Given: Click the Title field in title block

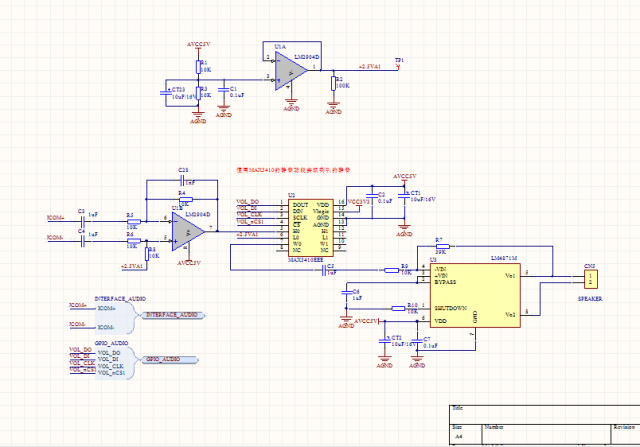Looking at the screenshot, I should 544,414.
